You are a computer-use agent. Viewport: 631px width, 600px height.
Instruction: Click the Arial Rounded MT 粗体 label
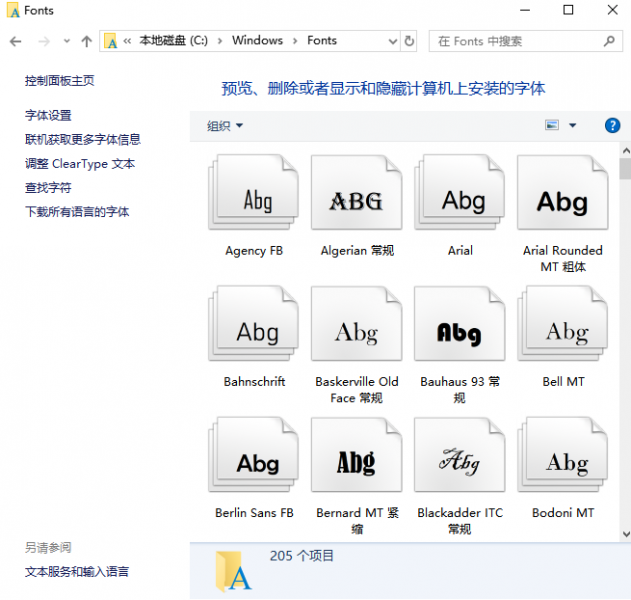click(x=563, y=258)
